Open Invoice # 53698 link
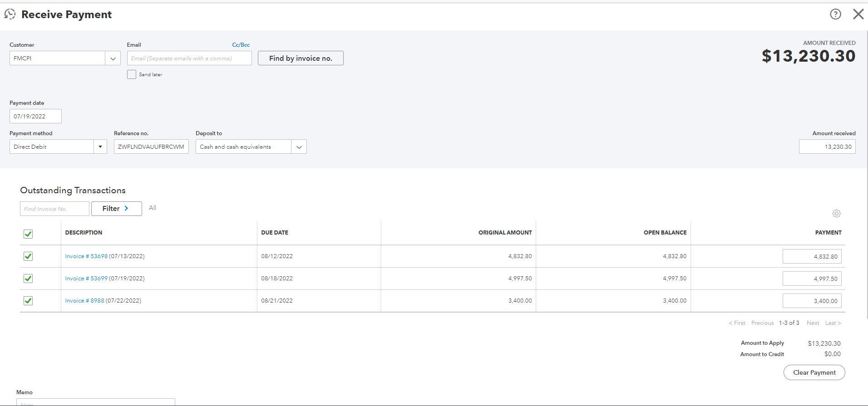 point(86,256)
